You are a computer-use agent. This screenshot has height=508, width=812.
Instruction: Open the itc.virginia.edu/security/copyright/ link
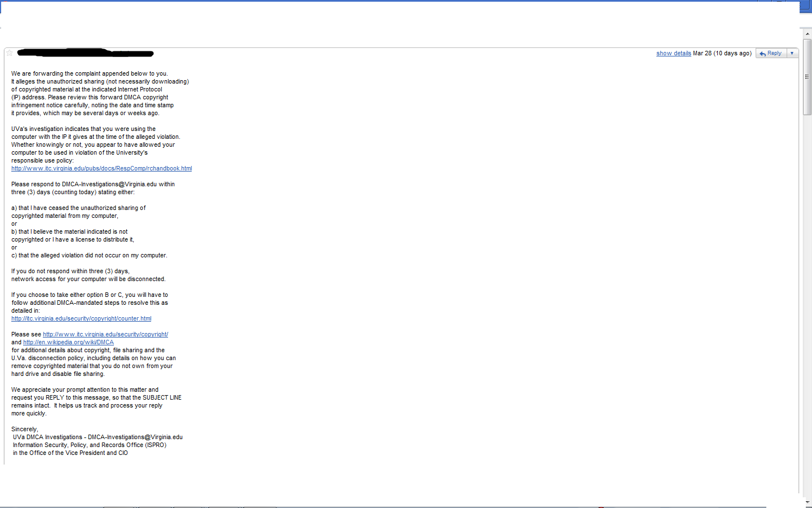105,334
